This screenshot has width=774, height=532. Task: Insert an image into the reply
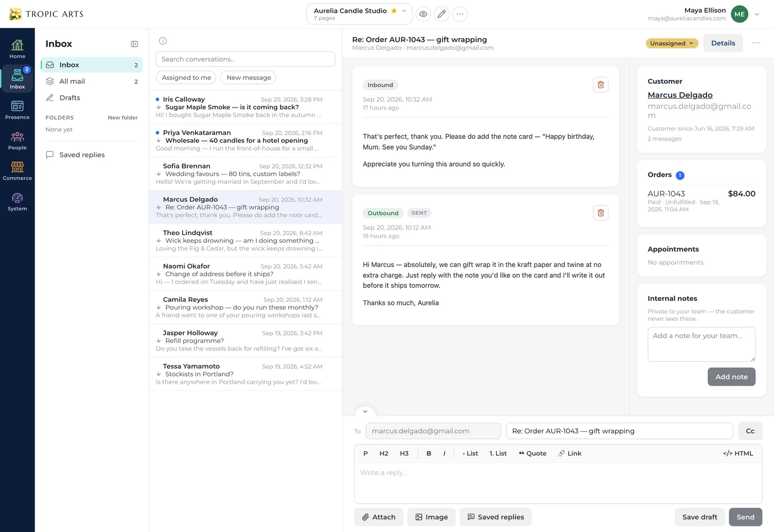pos(431,517)
